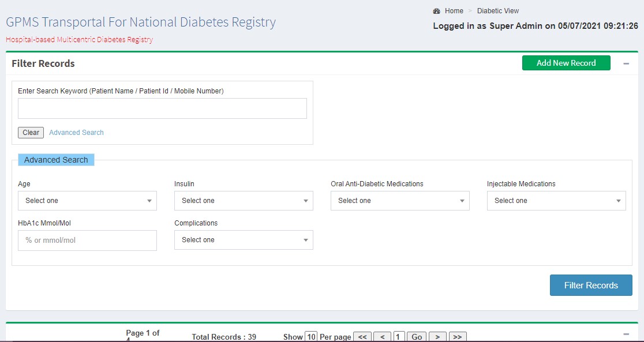644x342 pixels.
Task: Open the Home breadcrumb link
Action: [454, 11]
